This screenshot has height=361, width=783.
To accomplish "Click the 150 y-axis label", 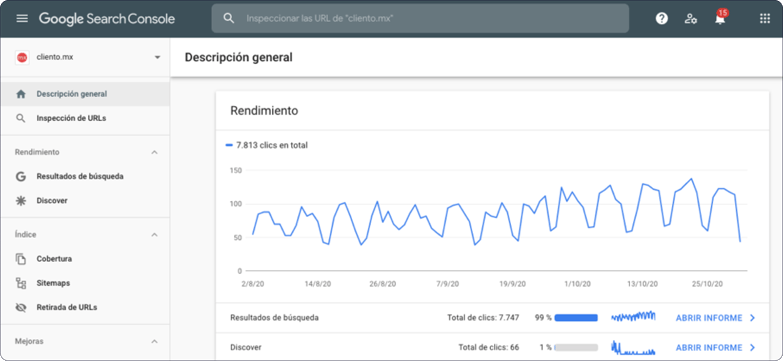I will tap(236, 171).
